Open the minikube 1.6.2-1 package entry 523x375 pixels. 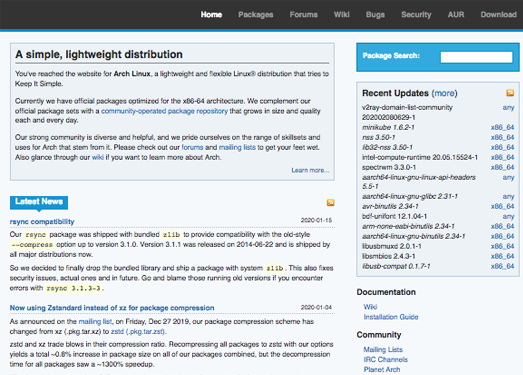pos(388,127)
